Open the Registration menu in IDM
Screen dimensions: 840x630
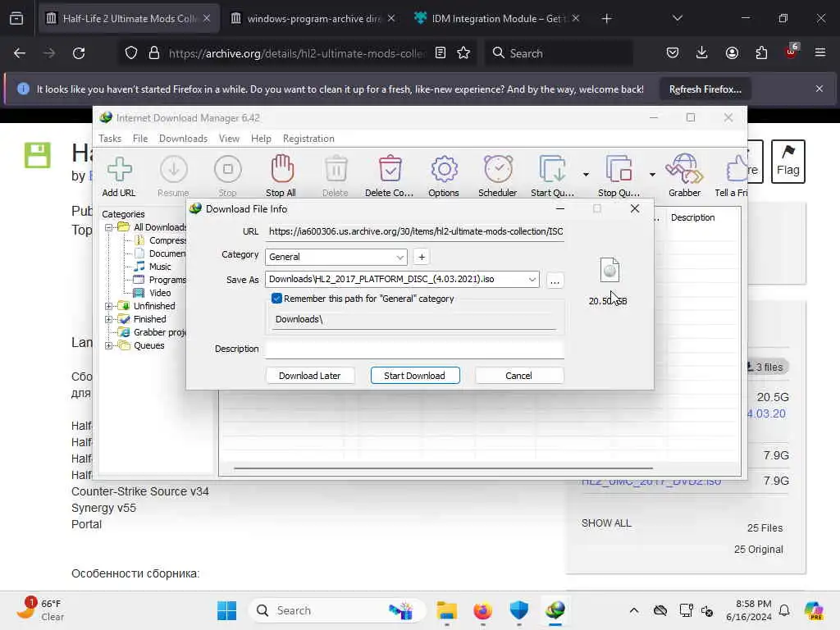pyautogui.click(x=308, y=138)
